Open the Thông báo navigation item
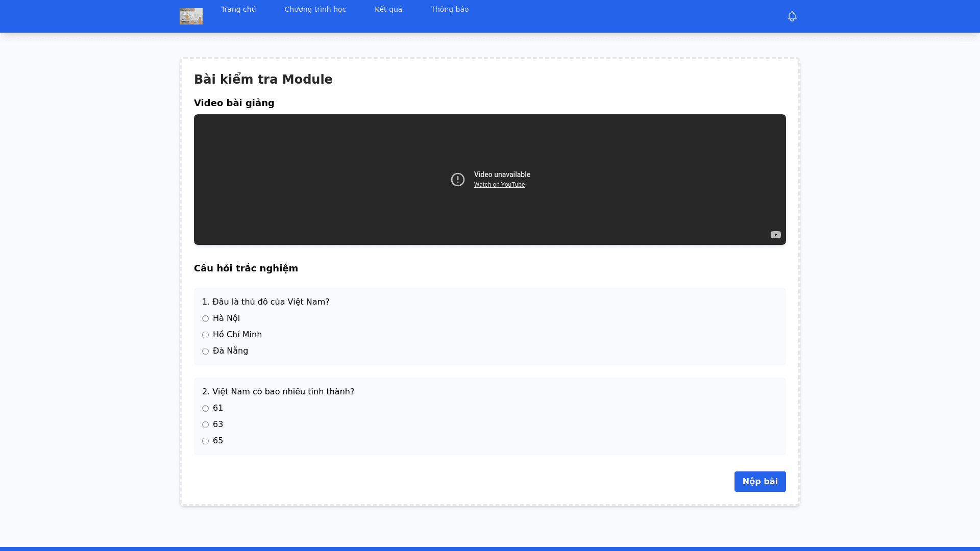 click(x=450, y=9)
